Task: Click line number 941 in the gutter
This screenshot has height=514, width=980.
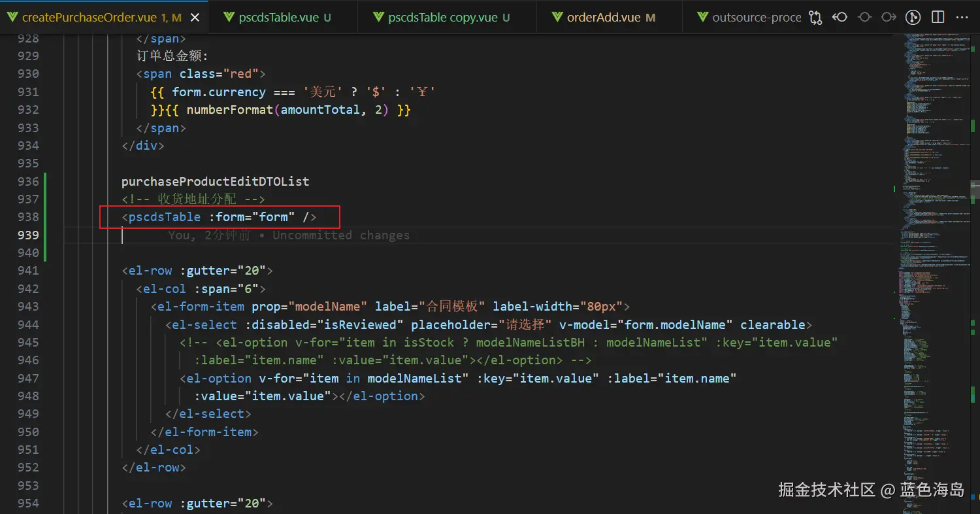Action: click(28, 271)
